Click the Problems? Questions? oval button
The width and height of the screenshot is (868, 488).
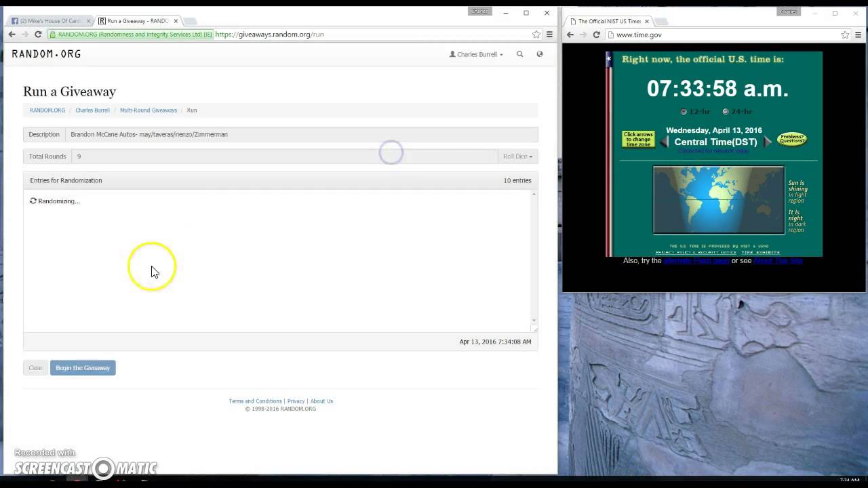(791, 140)
